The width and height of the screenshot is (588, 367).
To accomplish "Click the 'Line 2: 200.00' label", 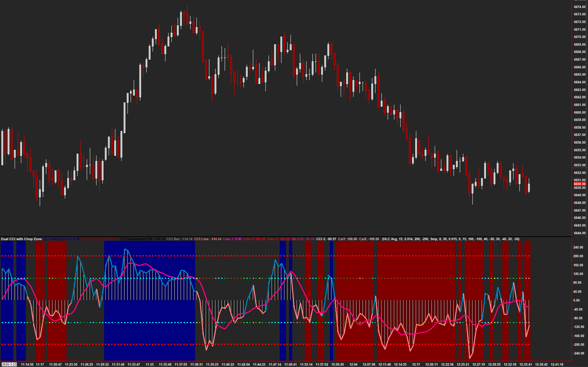I will coord(254,239).
